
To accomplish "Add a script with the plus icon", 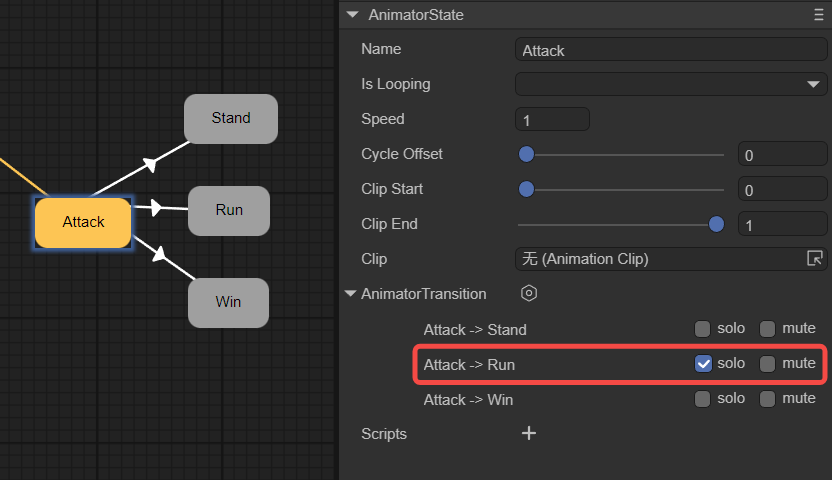I will click(x=529, y=433).
